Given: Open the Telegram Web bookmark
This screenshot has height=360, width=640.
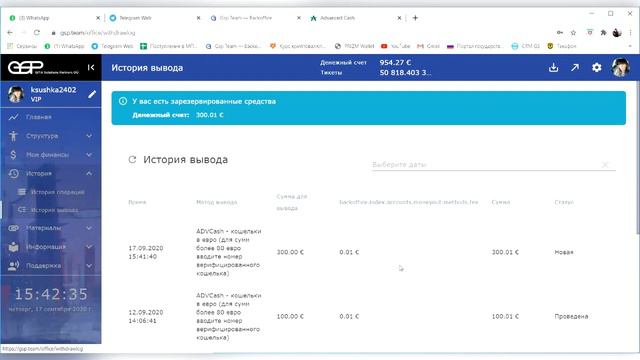Looking at the screenshot, I should (x=112, y=46).
